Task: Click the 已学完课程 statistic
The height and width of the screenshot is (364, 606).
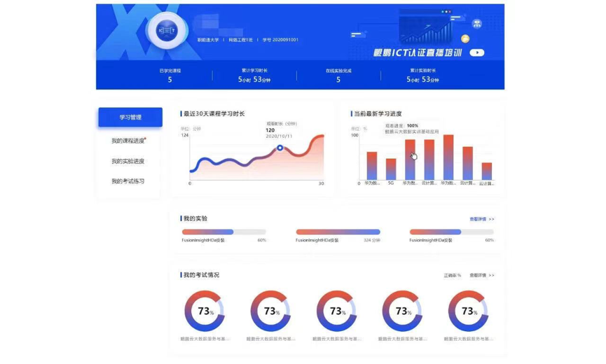Action: coord(170,76)
